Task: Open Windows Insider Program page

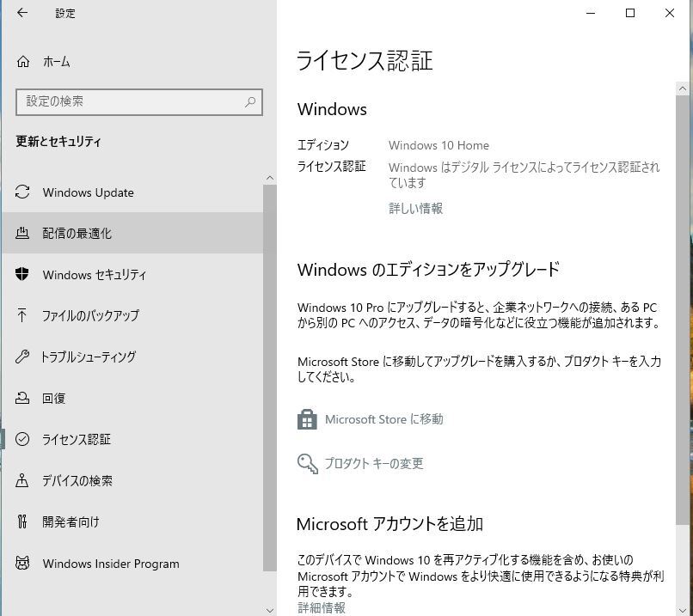Action: 132,563
